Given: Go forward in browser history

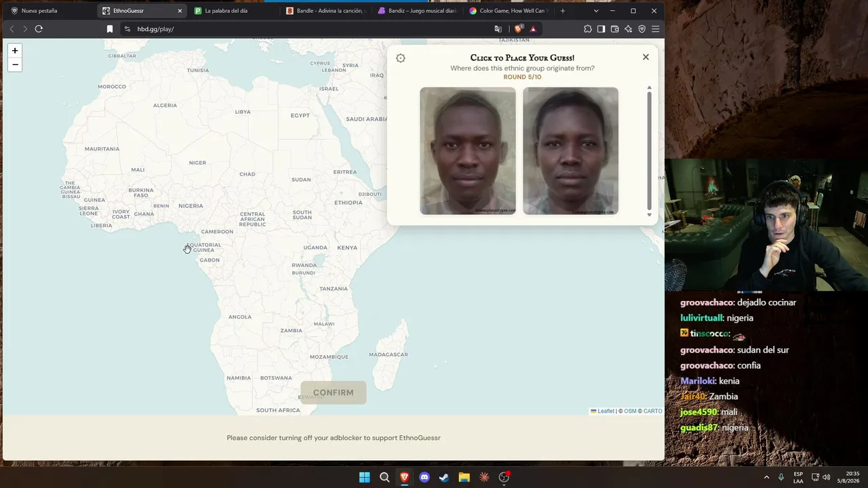Looking at the screenshot, I should point(25,29).
